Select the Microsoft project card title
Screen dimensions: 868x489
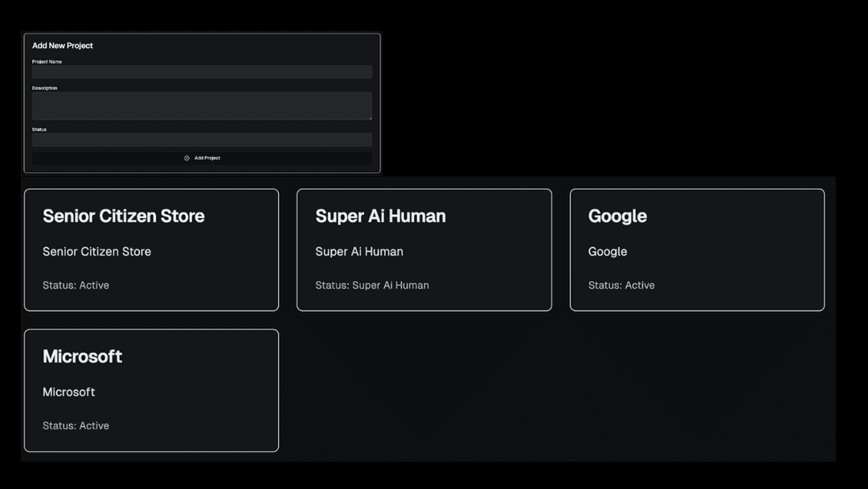pyautogui.click(x=82, y=356)
